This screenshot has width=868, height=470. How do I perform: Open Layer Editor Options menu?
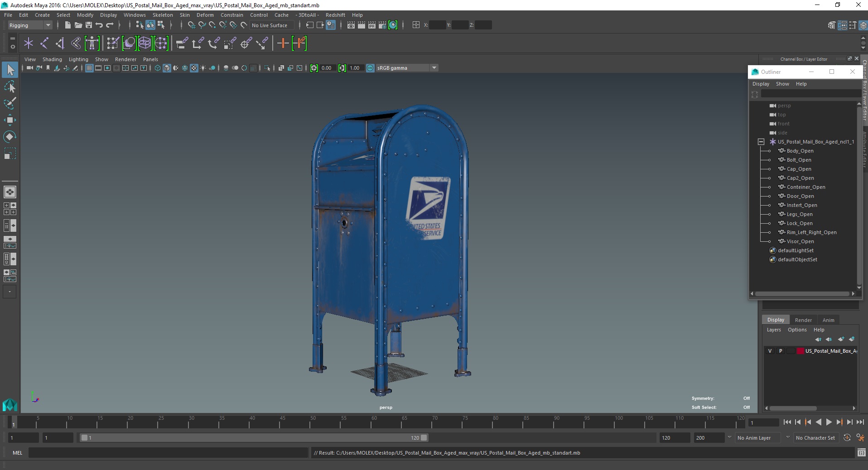tap(797, 330)
